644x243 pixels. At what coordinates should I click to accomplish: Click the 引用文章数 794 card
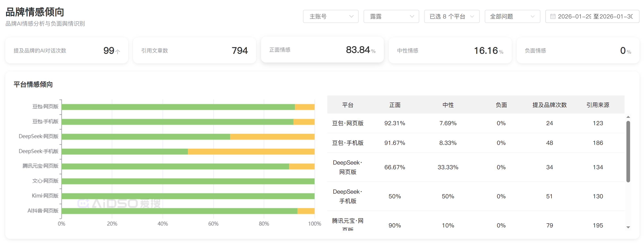point(194,51)
